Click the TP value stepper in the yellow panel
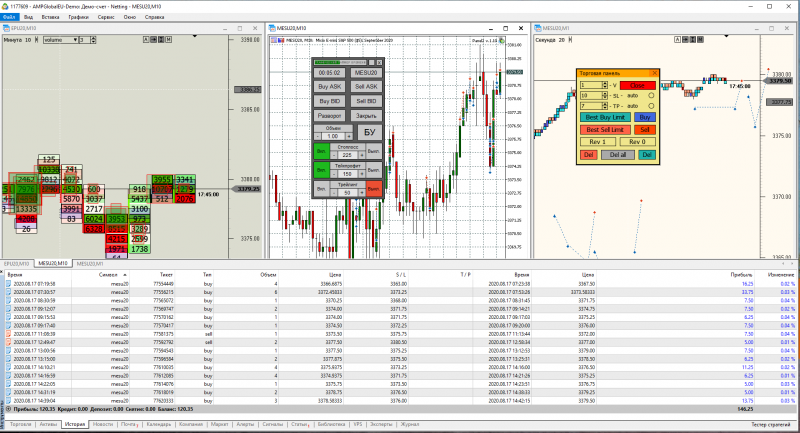This screenshot has height=433, width=800. point(605,106)
